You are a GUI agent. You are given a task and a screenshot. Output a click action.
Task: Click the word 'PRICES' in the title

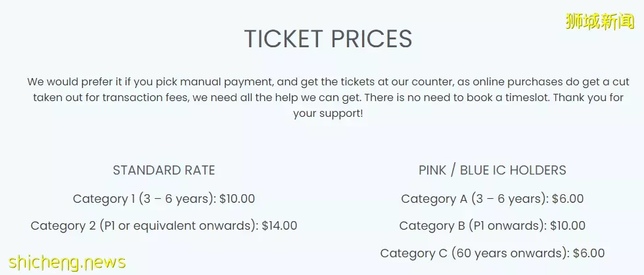point(372,39)
